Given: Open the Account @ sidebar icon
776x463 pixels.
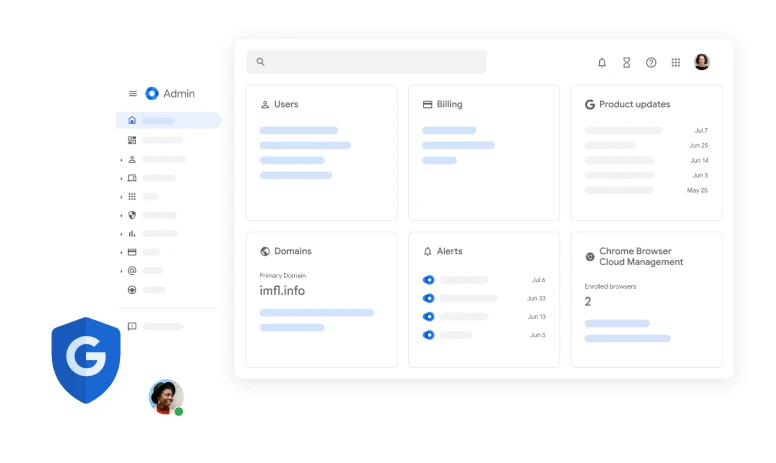Looking at the screenshot, I should 132,271.
